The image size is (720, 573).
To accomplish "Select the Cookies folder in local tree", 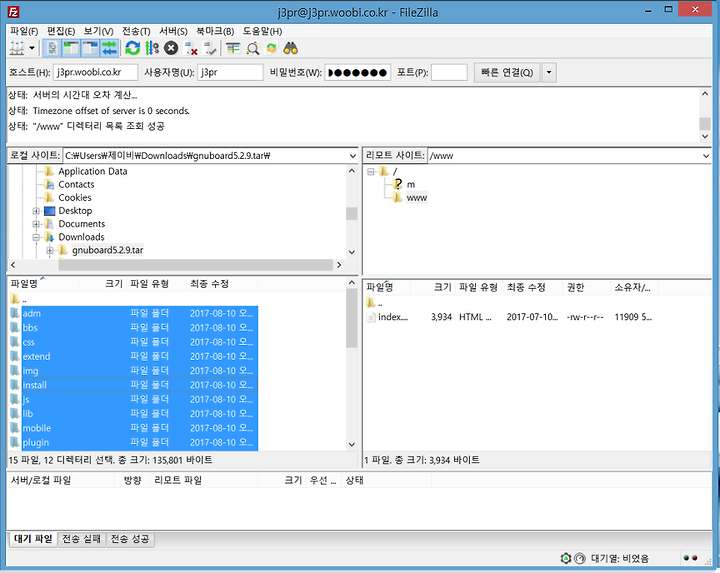I will (75, 198).
